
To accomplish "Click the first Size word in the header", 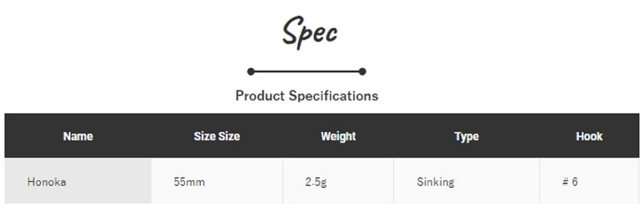I will pos(204,136).
